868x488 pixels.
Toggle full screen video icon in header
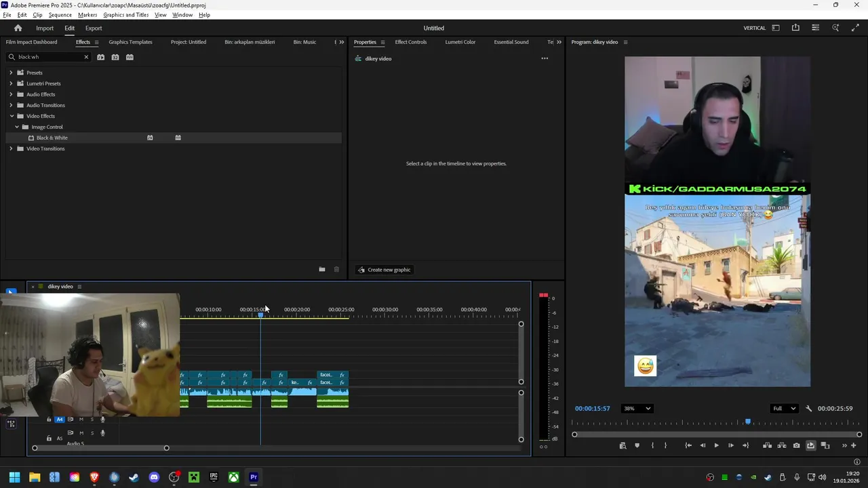point(855,28)
